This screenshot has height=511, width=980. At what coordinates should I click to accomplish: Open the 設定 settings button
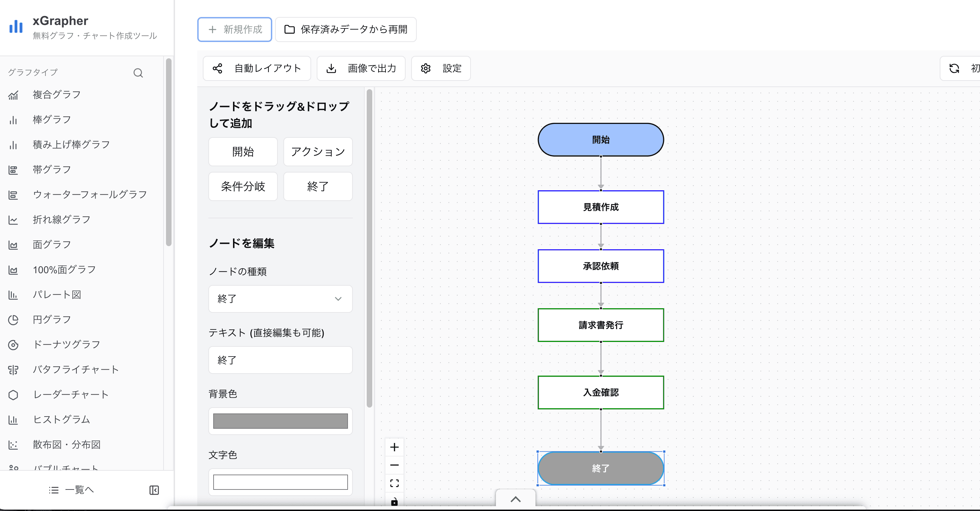coord(441,68)
